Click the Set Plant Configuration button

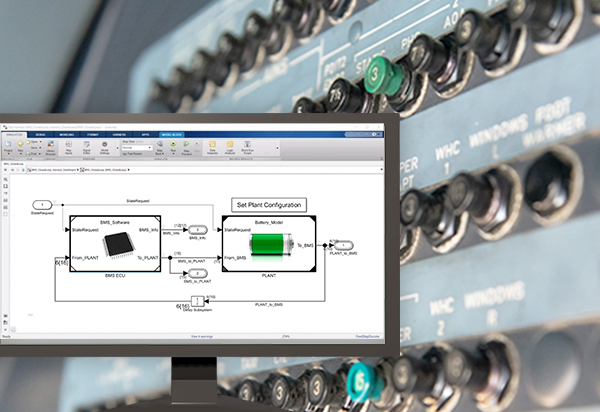(x=268, y=204)
